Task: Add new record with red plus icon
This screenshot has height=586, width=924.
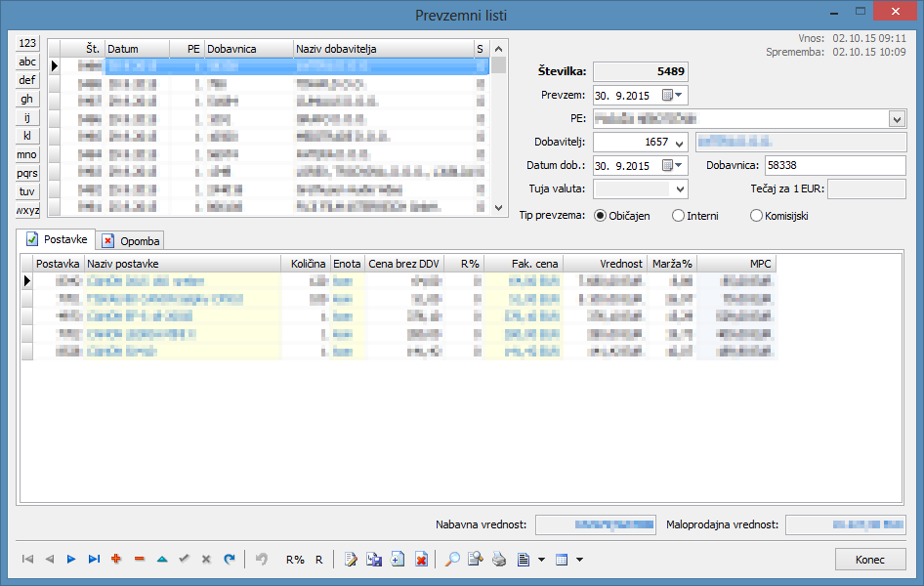Action: pyautogui.click(x=116, y=560)
